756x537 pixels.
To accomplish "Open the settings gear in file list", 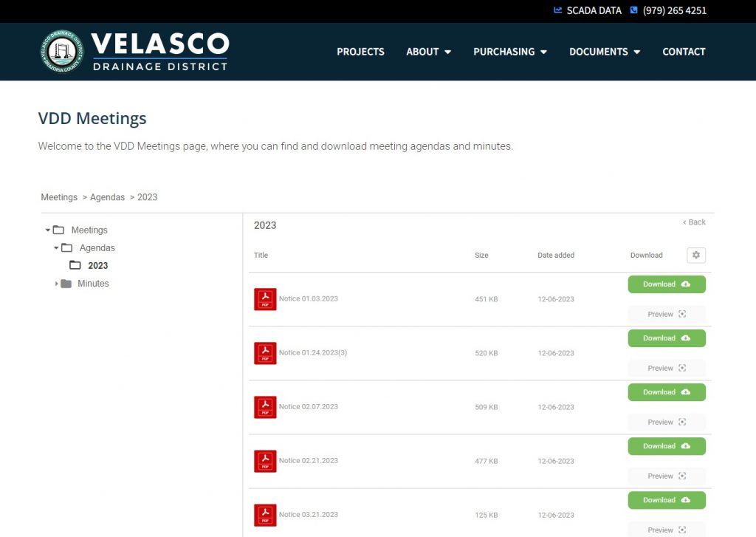I will coord(695,255).
